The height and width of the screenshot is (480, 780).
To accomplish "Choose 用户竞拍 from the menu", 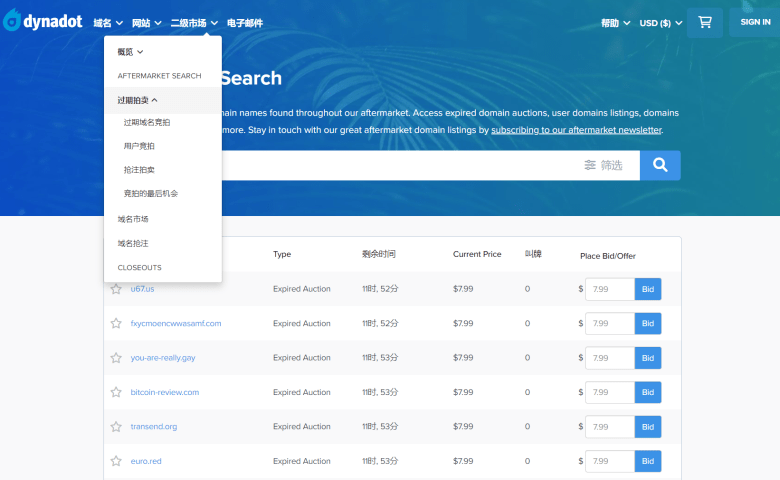I will pyautogui.click(x=139, y=146).
